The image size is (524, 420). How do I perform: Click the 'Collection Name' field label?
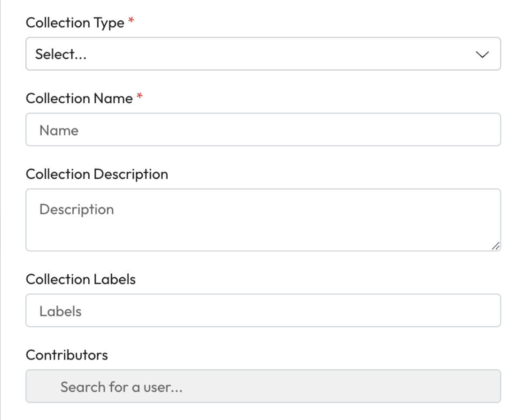79,99
